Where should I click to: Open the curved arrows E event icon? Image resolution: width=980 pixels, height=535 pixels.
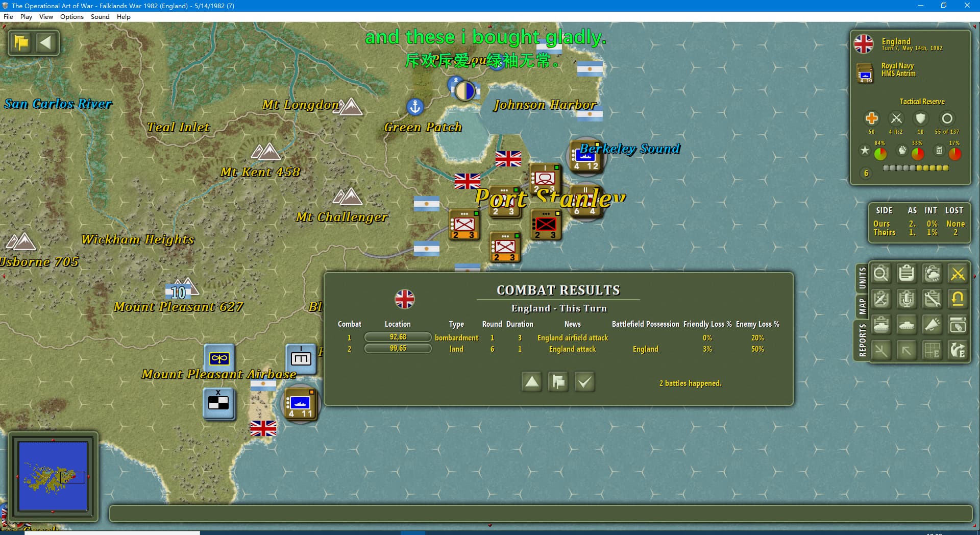(958, 350)
